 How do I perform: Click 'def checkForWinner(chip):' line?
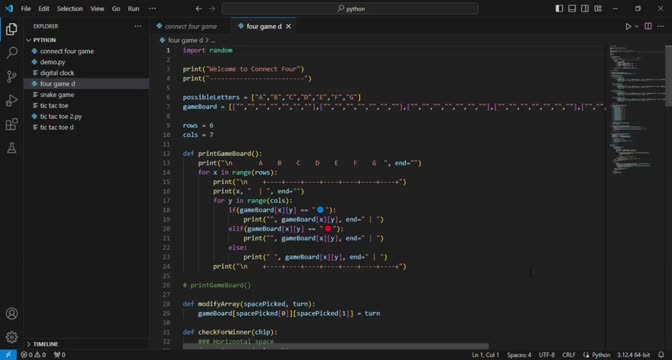pyautogui.click(x=230, y=332)
